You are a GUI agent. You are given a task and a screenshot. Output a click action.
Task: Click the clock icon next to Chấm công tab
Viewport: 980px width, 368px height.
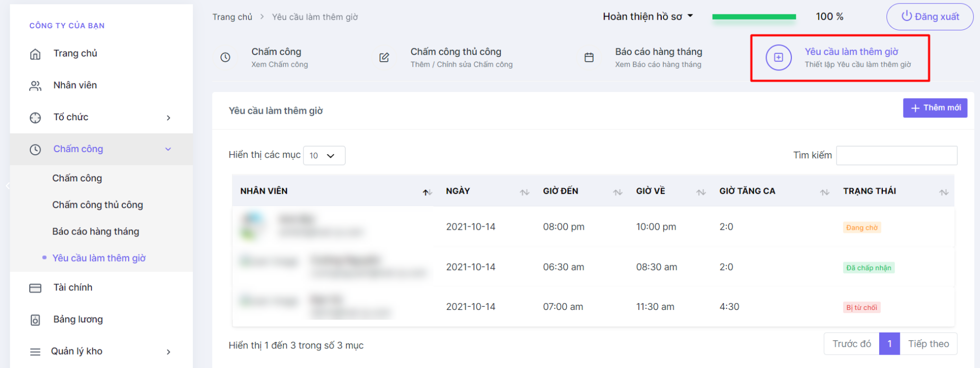pos(225,57)
